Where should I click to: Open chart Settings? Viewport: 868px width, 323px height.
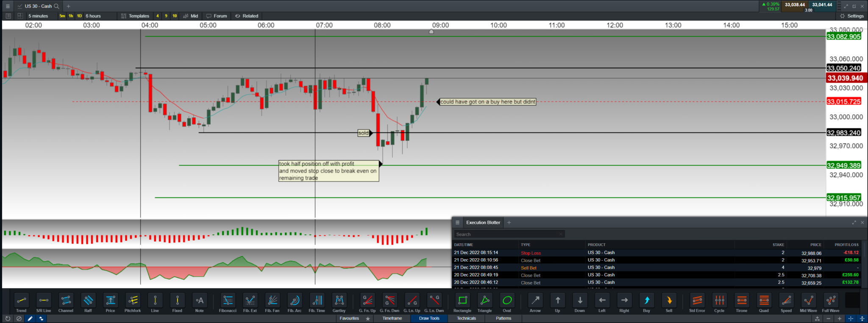point(852,16)
